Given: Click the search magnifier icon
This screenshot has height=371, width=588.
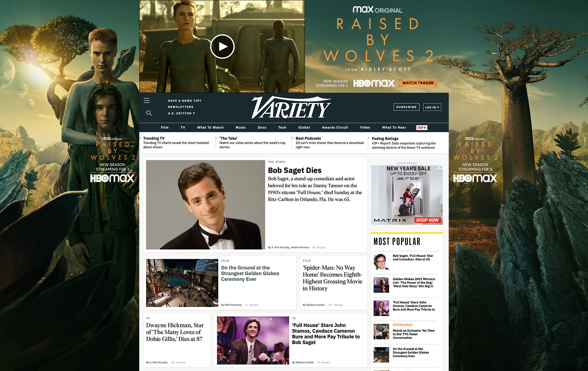Looking at the screenshot, I should pos(149,113).
